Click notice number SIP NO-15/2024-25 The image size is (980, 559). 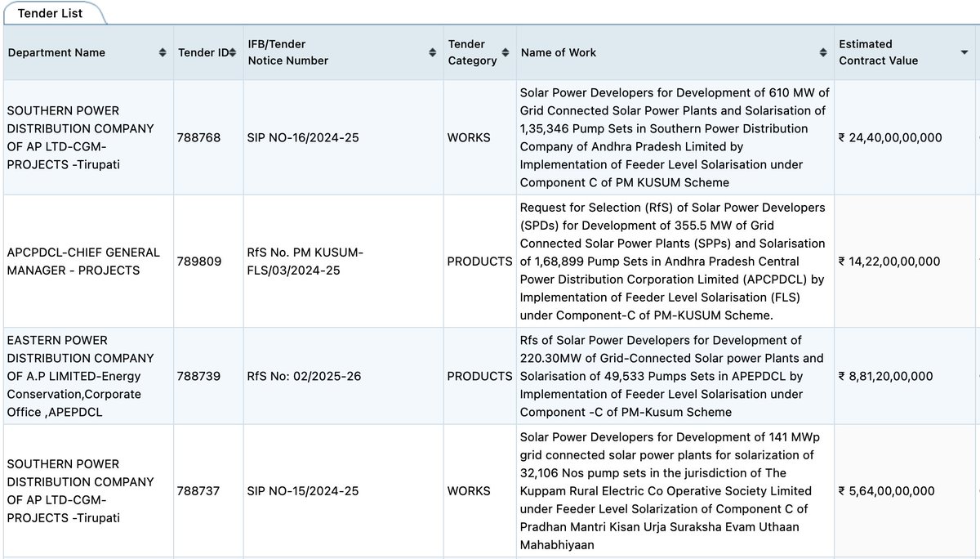(303, 491)
